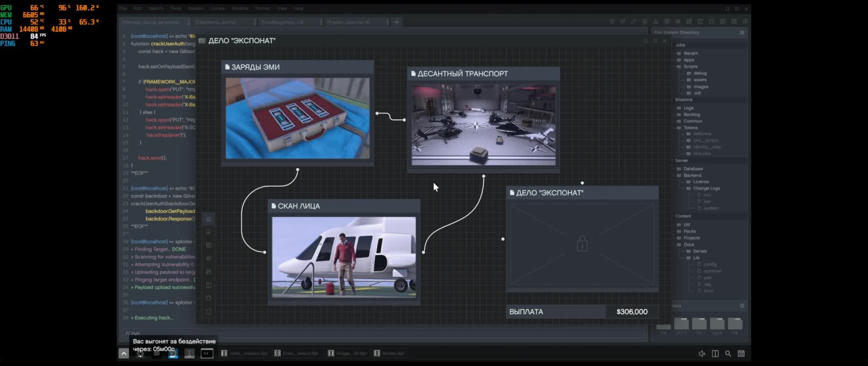The height and width of the screenshot is (366, 868).
Task: Open the Recent folder under Jobs
Action: 688,53
